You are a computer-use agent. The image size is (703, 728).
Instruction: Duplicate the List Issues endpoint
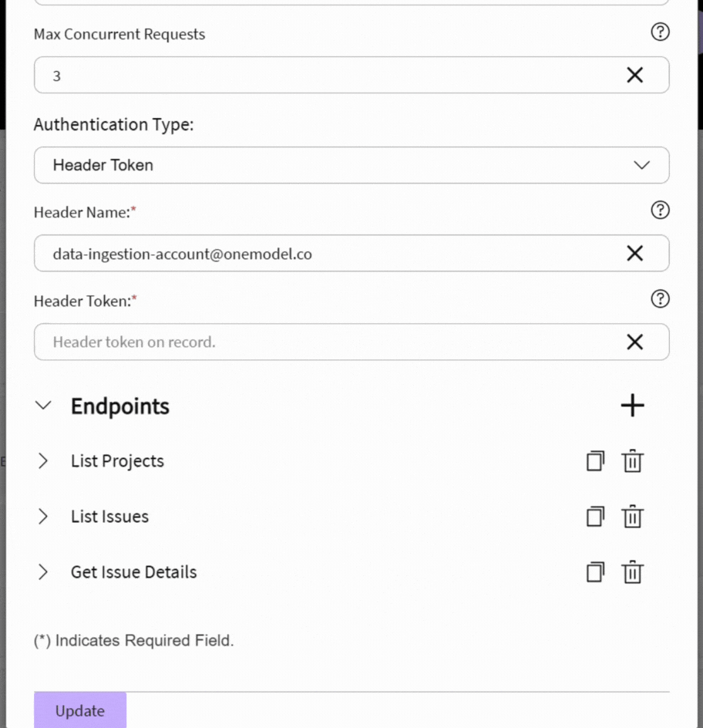595,517
